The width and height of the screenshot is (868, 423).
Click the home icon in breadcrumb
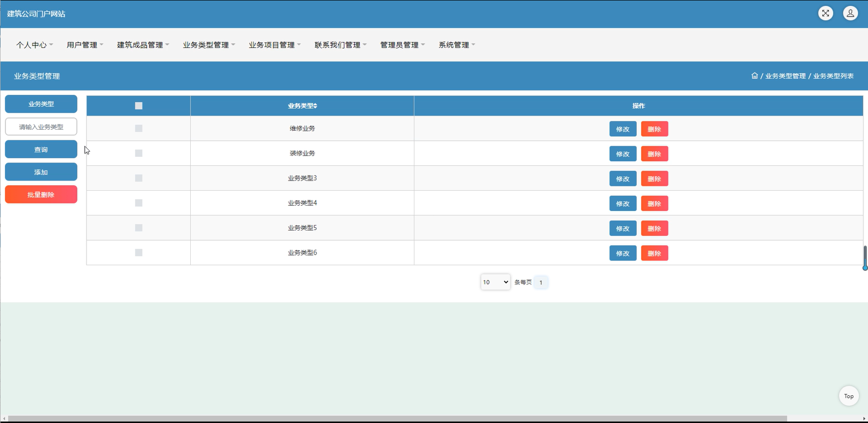[754, 76]
